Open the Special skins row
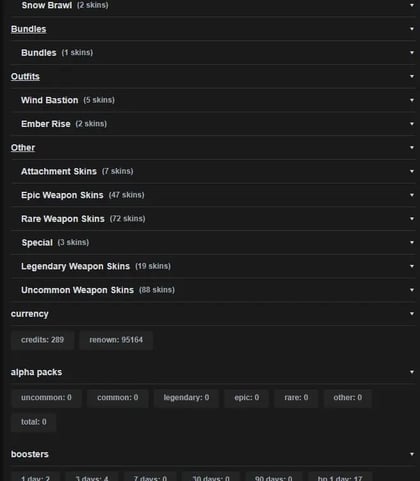Image resolution: width=420 pixels, height=481 pixels. pyautogui.click(x=213, y=243)
